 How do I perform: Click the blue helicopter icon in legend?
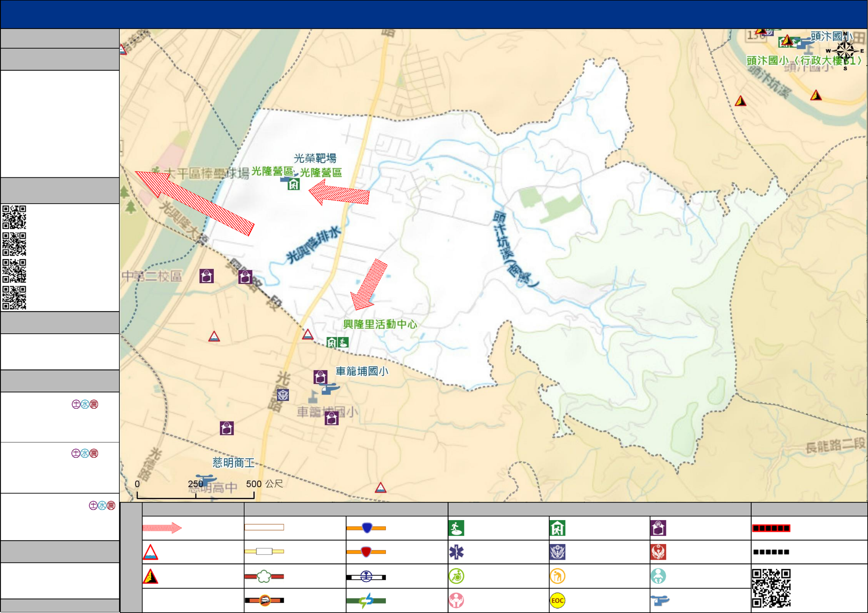660,600
